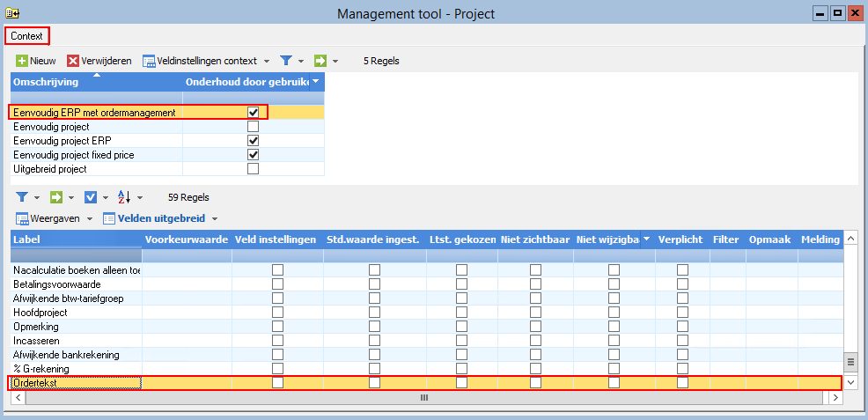Click the lower green arrow action icon
Viewport: 868px width, 420px height.
56,197
